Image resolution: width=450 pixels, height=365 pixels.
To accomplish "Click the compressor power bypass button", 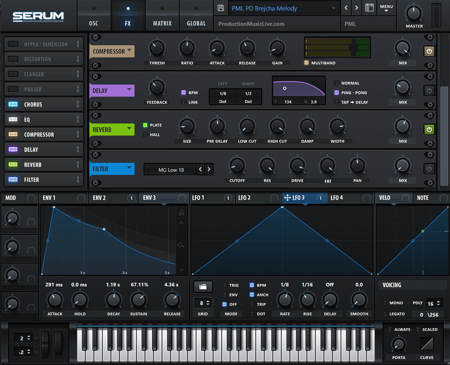I will click(x=429, y=51).
